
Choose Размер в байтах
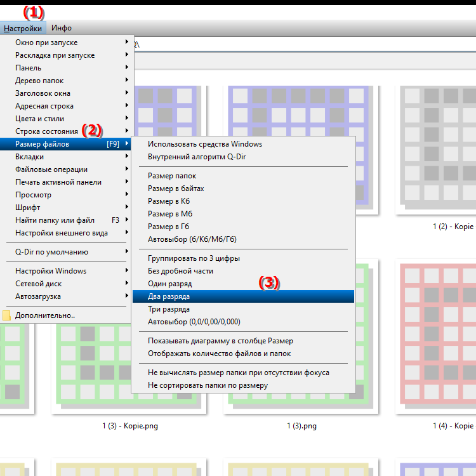(243, 189)
